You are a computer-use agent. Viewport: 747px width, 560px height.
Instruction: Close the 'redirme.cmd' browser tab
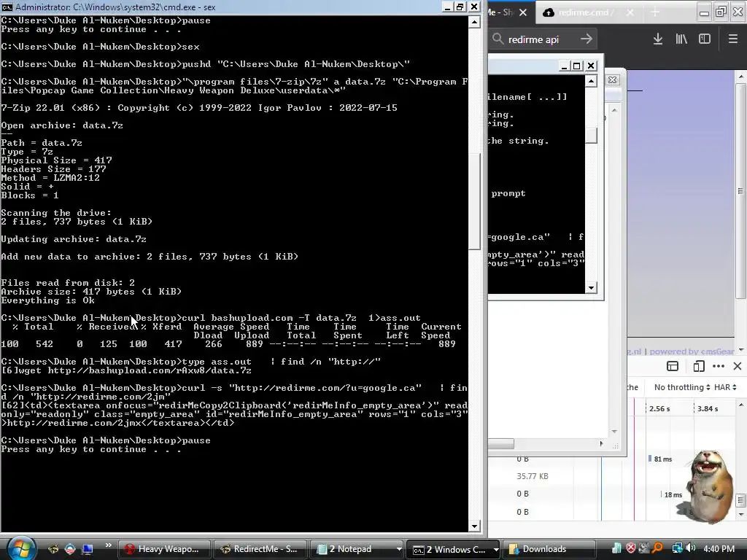[630, 12]
